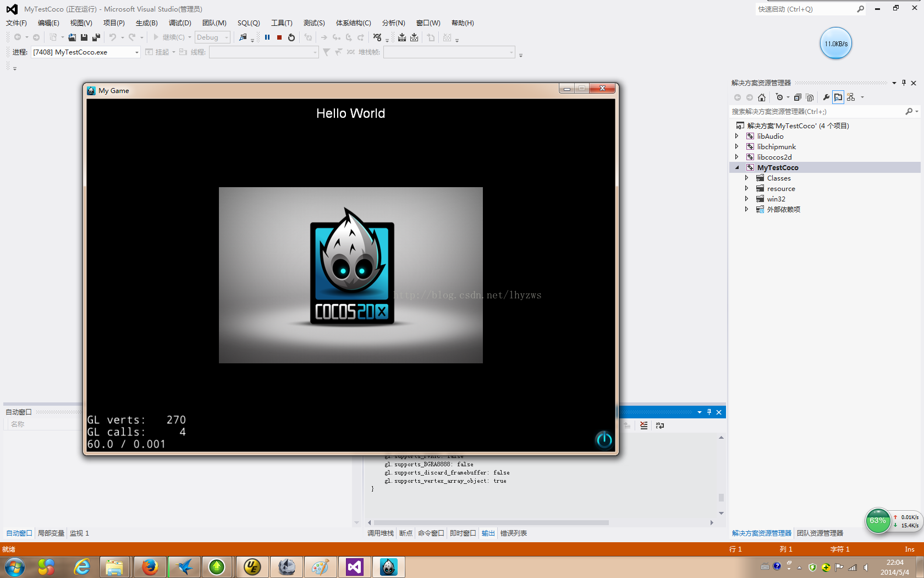Viewport: 924px width, 578px height.
Task: Click the pending changes filter clock icon
Action: 779,97
